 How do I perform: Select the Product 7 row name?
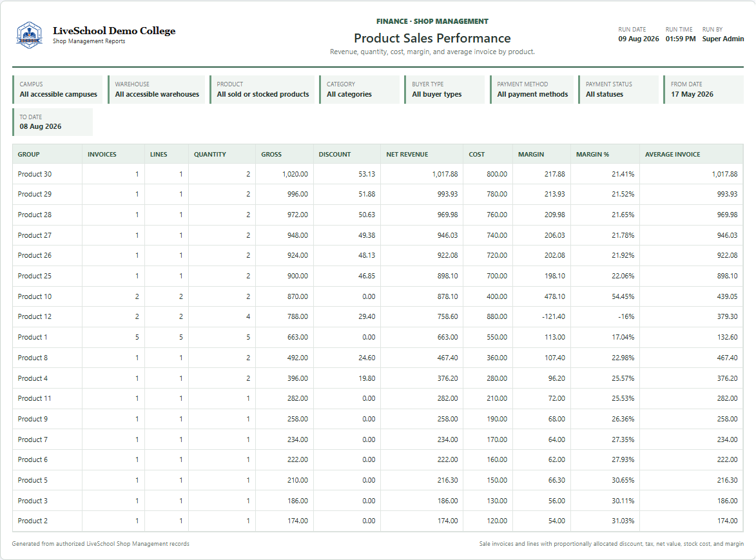pyautogui.click(x=33, y=439)
